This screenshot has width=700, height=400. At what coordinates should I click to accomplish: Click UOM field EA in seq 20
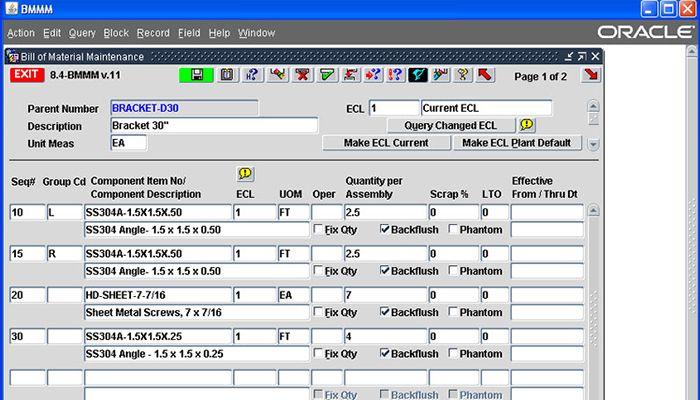point(294,295)
